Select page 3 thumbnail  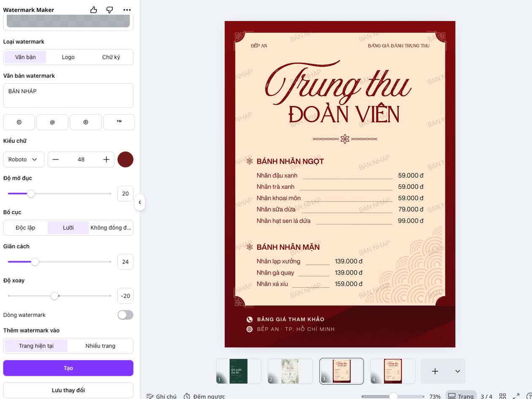pyautogui.click(x=342, y=371)
